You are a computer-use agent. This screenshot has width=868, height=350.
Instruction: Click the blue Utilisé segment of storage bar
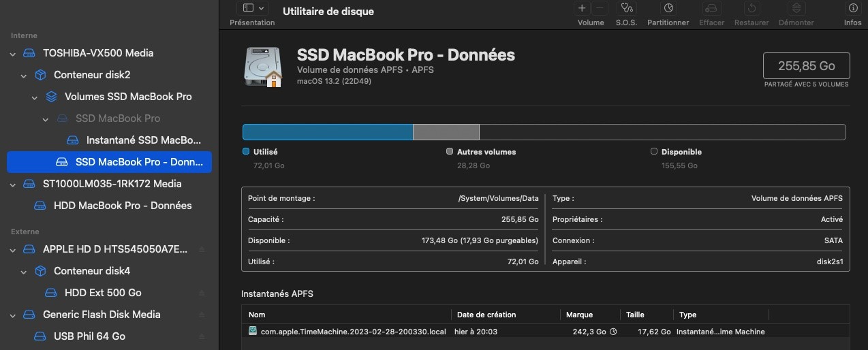pos(328,132)
